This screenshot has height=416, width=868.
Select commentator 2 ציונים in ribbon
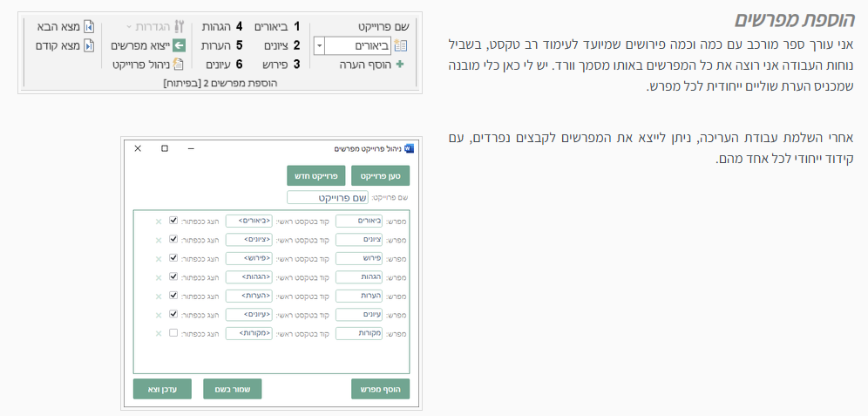coord(282,45)
